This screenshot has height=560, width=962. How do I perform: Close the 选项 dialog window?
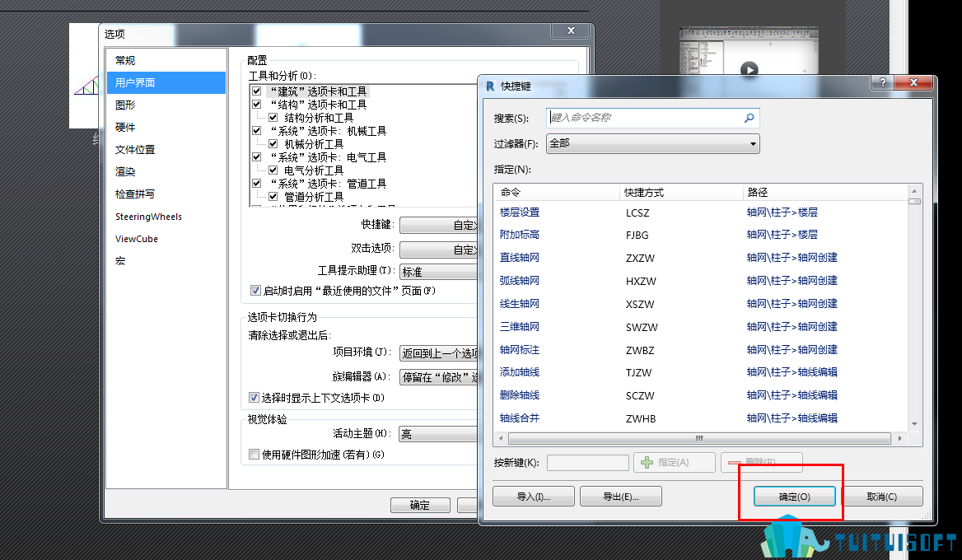[571, 30]
